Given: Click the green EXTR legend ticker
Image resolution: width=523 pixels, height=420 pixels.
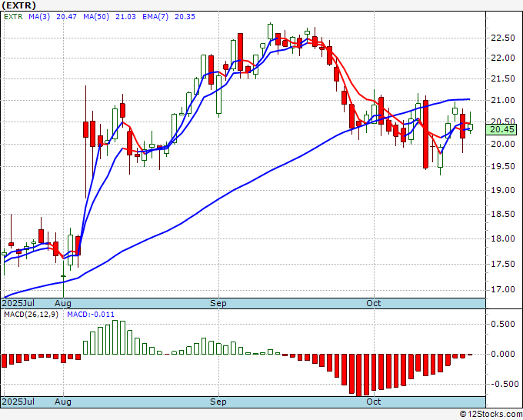Looking at the screenshot, I should coord(13,17).
